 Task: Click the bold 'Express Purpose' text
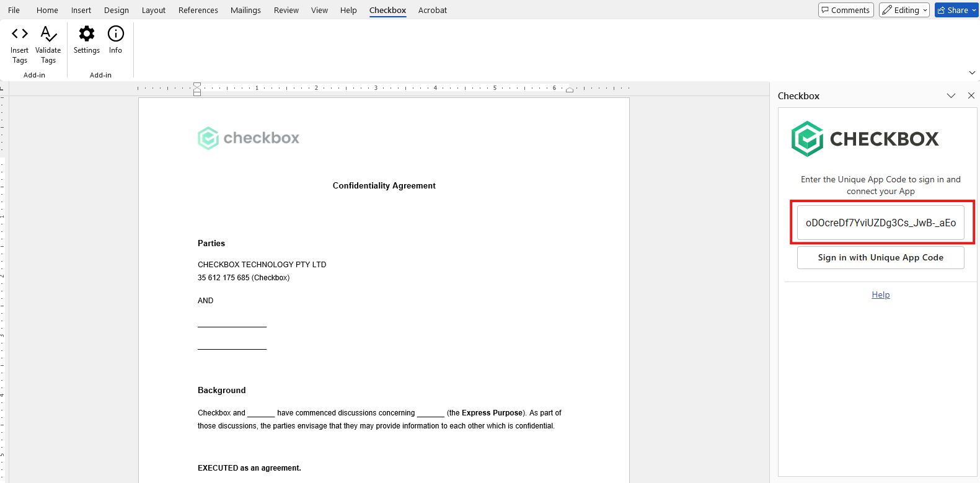click(492, 413)
